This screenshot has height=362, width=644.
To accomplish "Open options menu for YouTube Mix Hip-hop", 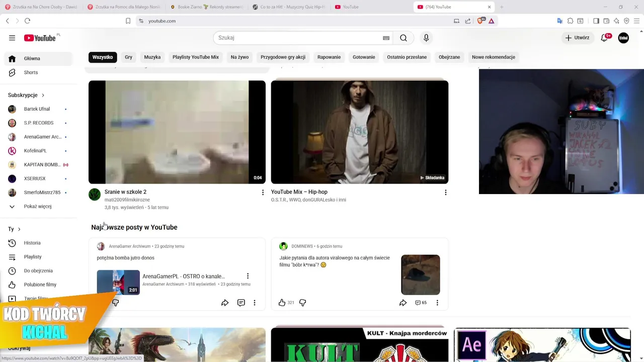I will pyautogui.click(x=445, y=193).
